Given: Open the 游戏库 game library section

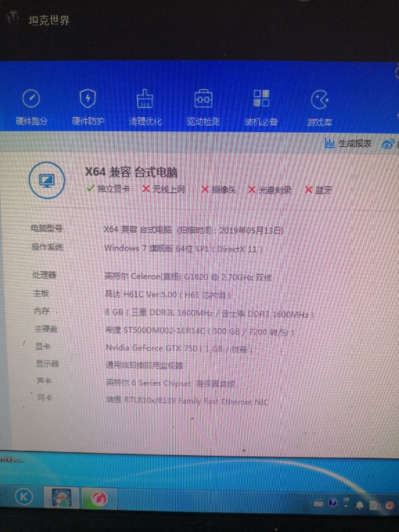Looking at the screenshot, I should pos(319,108).
